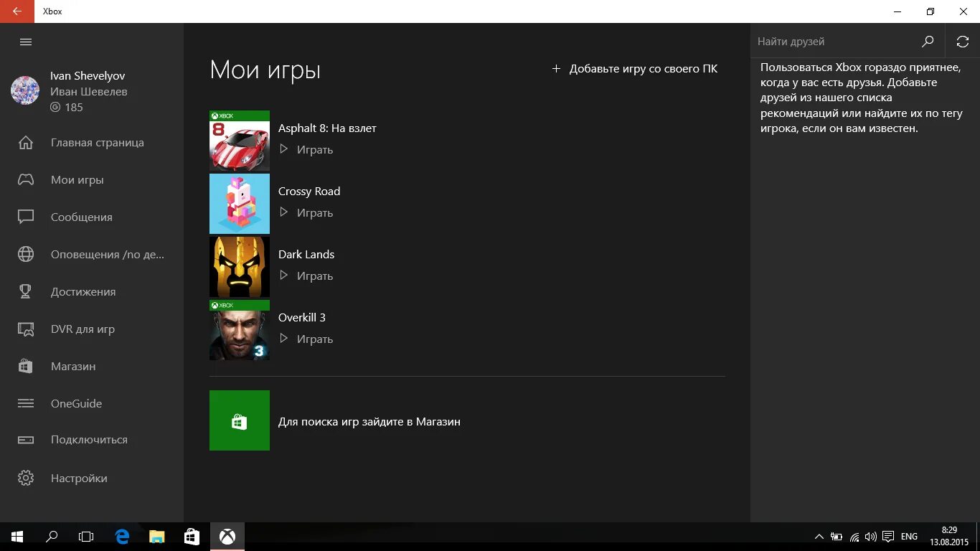
Task: Open Сообщения sidebar label
Action: [x=82, y=217]
